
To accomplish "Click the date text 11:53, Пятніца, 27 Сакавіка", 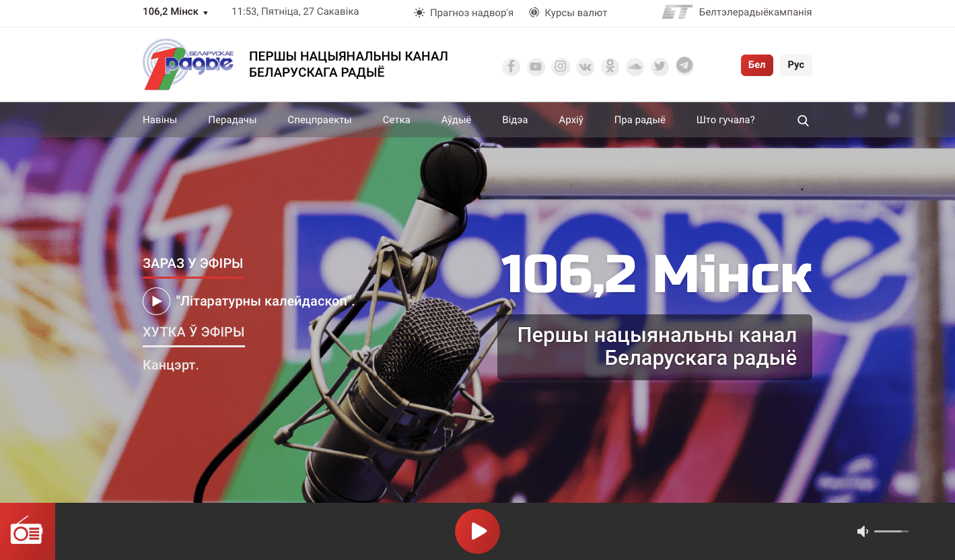I will pos(295,12).
